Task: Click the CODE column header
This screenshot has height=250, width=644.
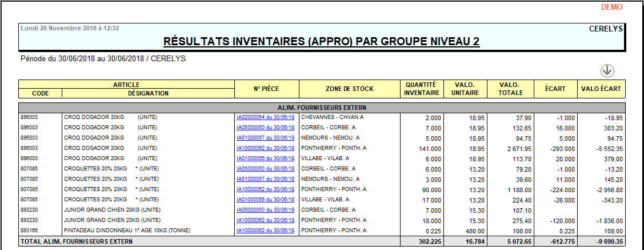Action: (x=40, y=93)
